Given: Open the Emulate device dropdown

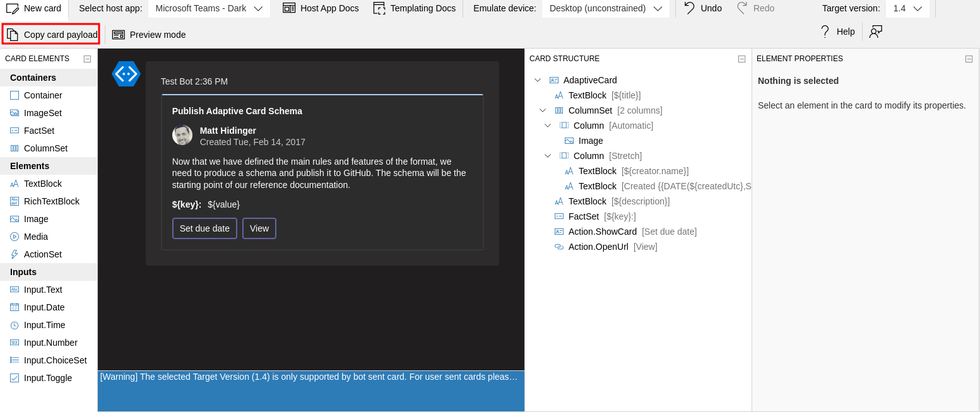Looking at the screenshot, I should (605, 8).
